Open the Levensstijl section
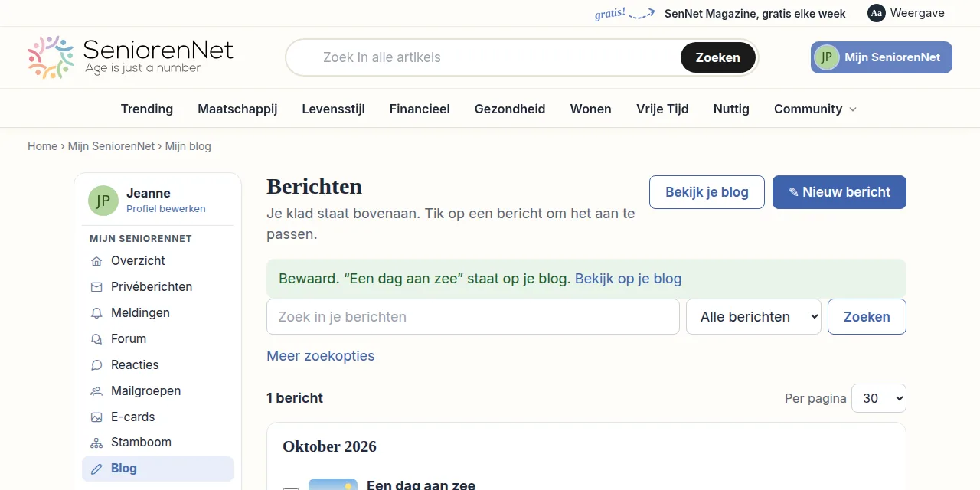 [x=333, y=109]
